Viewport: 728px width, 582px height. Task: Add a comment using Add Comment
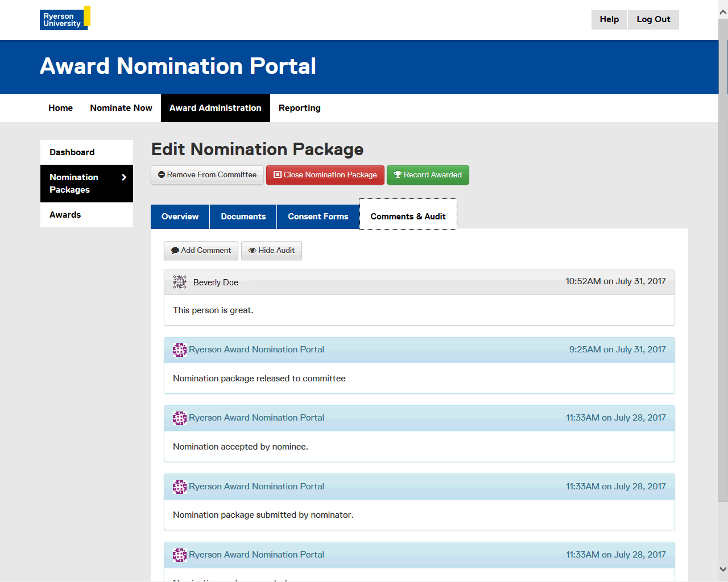201,251
